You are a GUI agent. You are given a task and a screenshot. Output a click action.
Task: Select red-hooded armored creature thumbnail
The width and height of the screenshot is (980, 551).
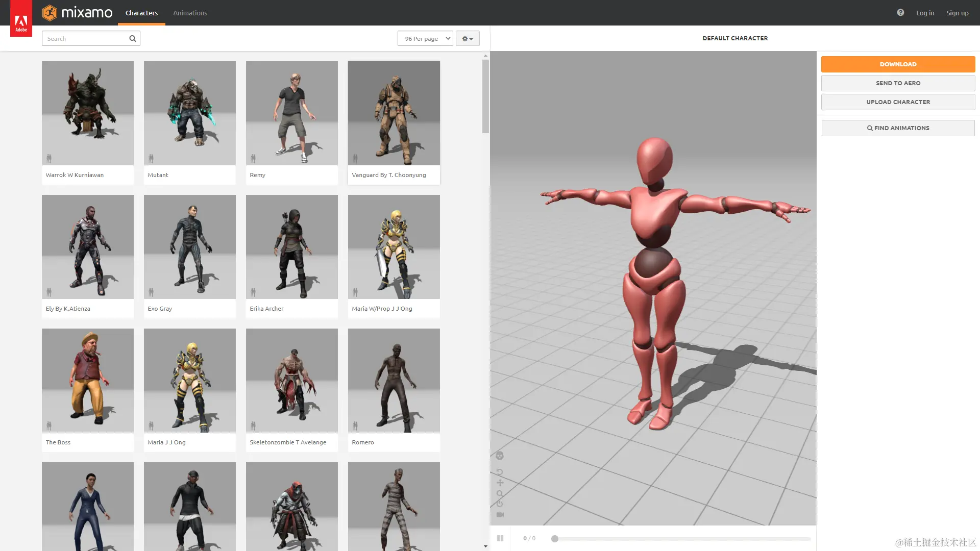coord(292,507)
